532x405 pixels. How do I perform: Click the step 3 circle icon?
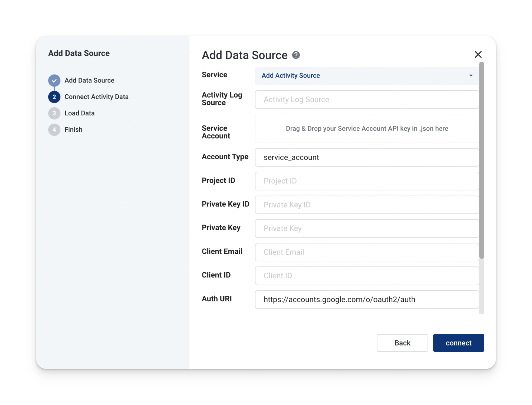point(54,113)
